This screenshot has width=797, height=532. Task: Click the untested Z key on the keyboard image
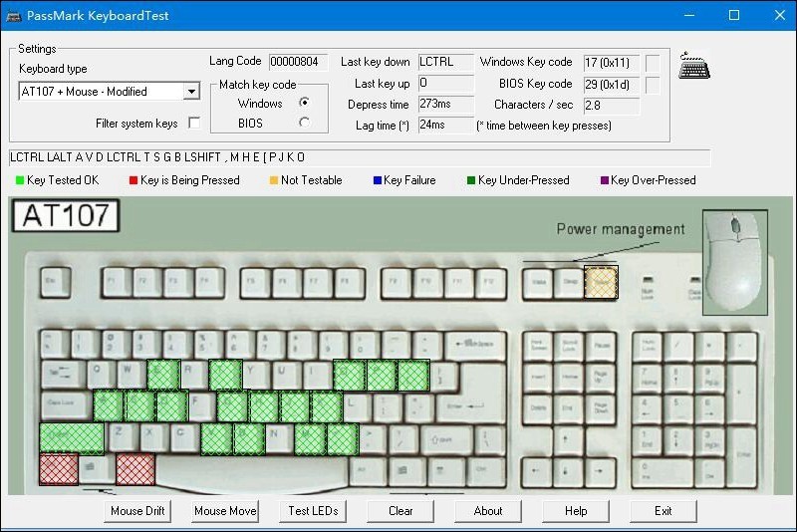(x=123, y=436)
